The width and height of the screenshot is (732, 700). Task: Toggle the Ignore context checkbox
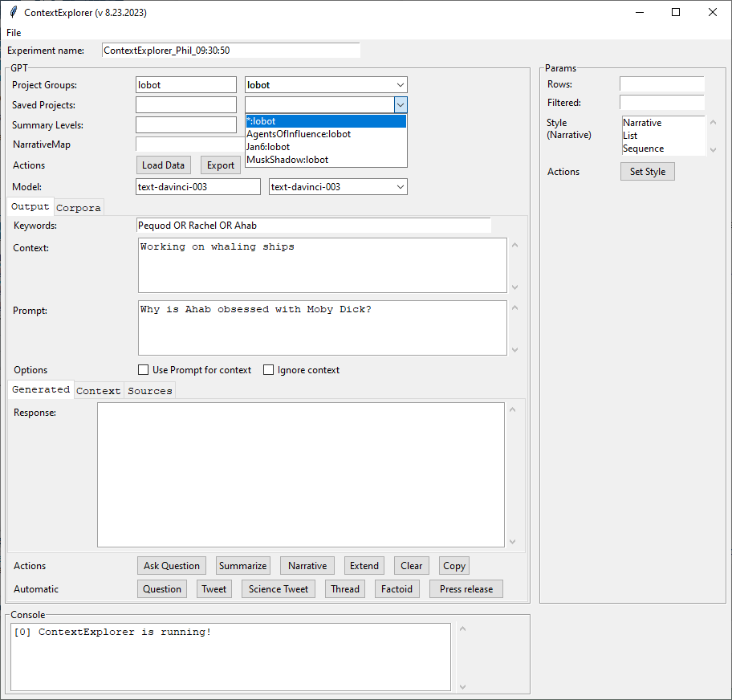click(x=269, y=370)
